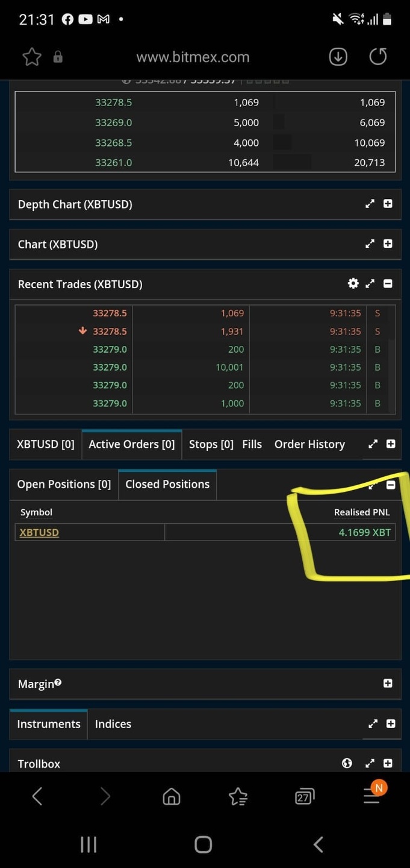This screenshot has height=868, width=410.
Task: Fullscreen the Depth Chart panel
Action: click(370, 204)
